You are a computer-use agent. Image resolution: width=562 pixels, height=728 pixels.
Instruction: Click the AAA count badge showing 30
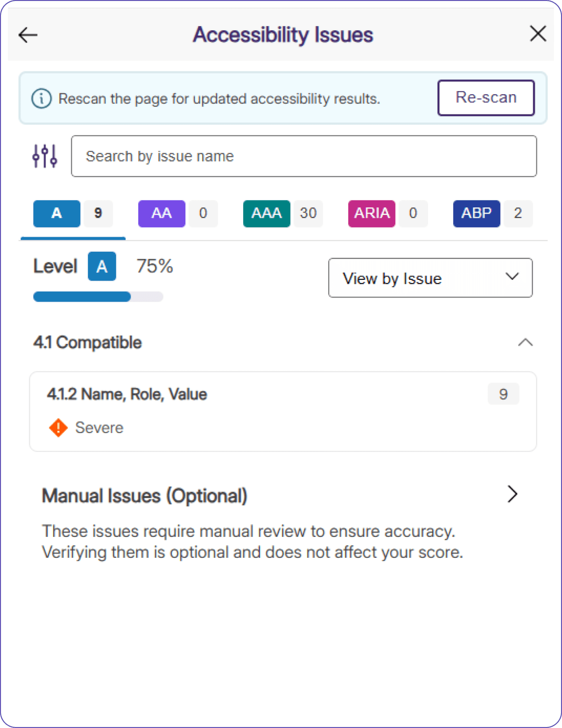pyautogui.click(x=308, y=213)
